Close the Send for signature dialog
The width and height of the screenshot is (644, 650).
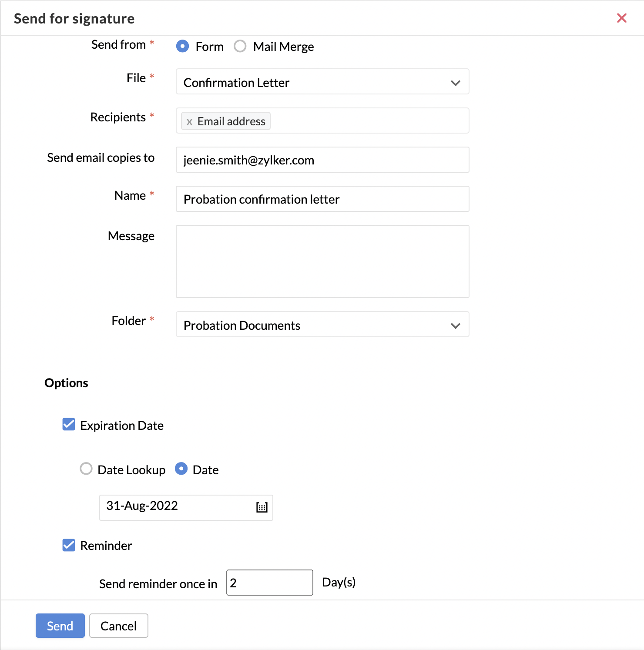(x=622, y=18)
